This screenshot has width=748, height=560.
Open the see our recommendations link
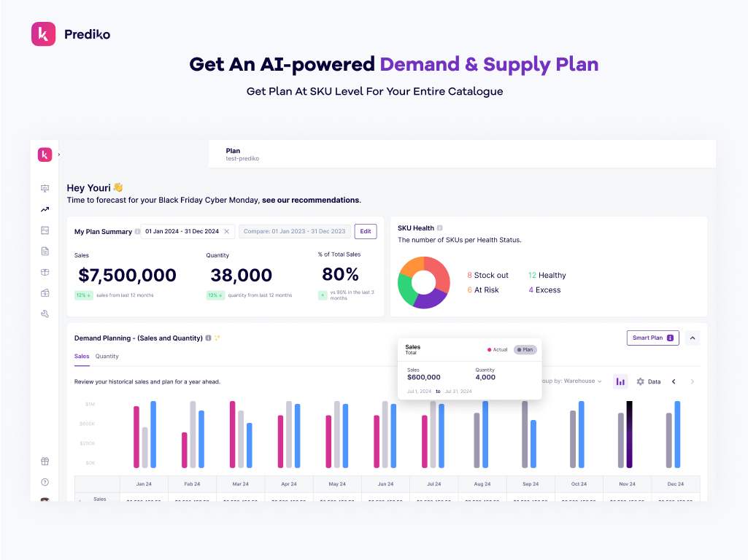311,200
